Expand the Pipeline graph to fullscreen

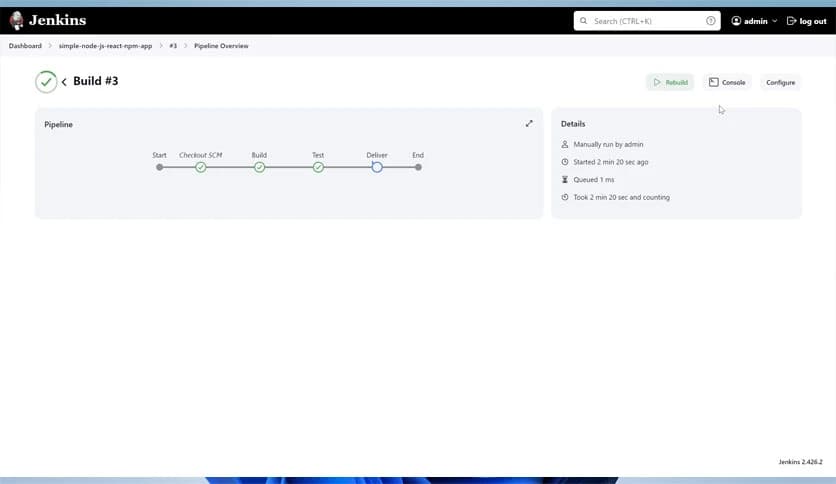529,124
